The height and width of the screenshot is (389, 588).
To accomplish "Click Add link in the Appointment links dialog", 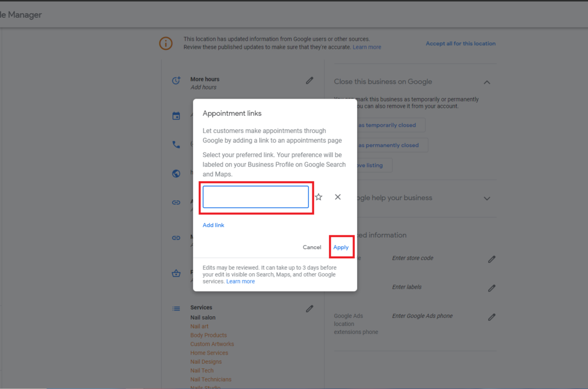I will (214, 225).
